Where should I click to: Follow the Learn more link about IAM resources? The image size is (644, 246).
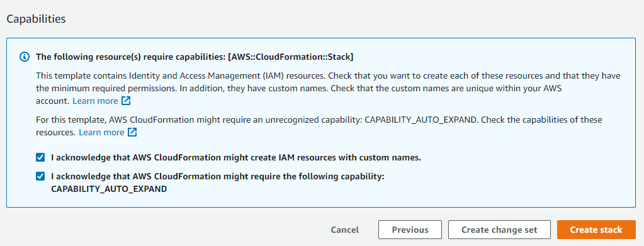click(x=95, y=101)
